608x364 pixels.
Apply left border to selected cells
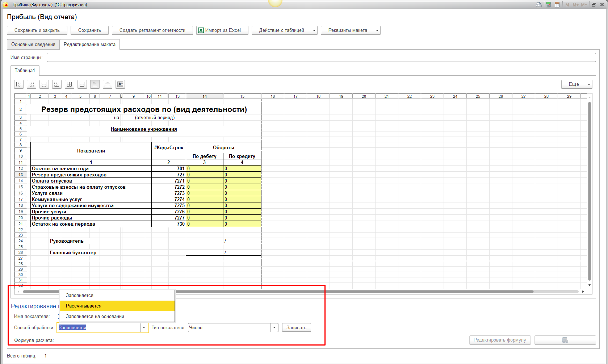coord(19,84)
